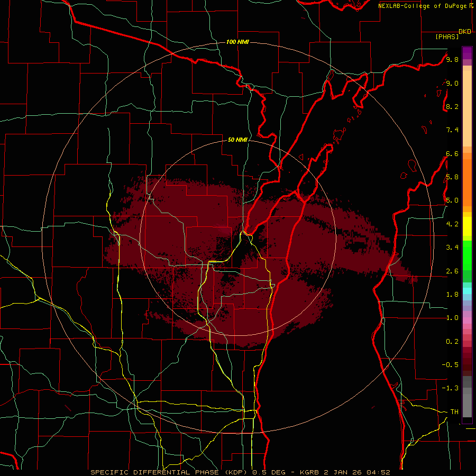Screen dimensions: 476x476
Task: Click the 50 NMI range ring label
Action: click(237, 140)
